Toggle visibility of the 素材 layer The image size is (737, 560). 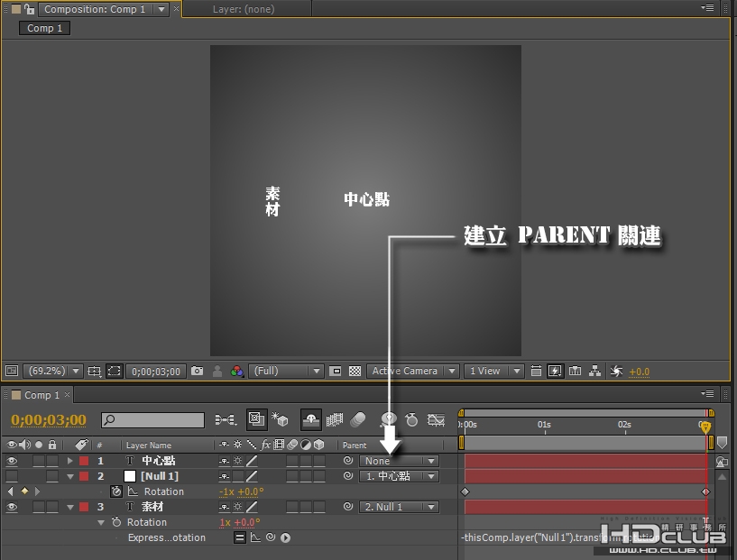click(x=12, y=508)
